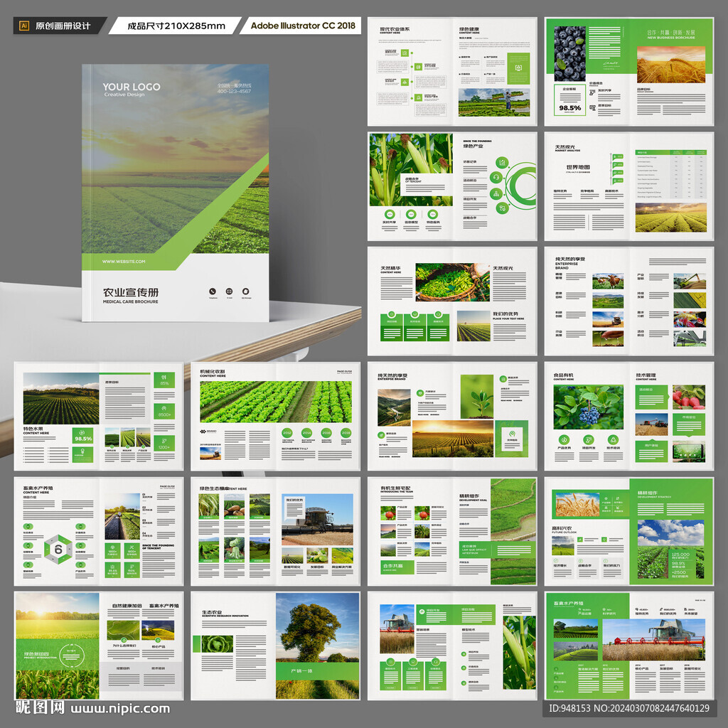Viewport: 728px width, 728px height.
Task: Click the 天然观光 MARKET ANALYSIS heading
Action: (x=567, y=148)
